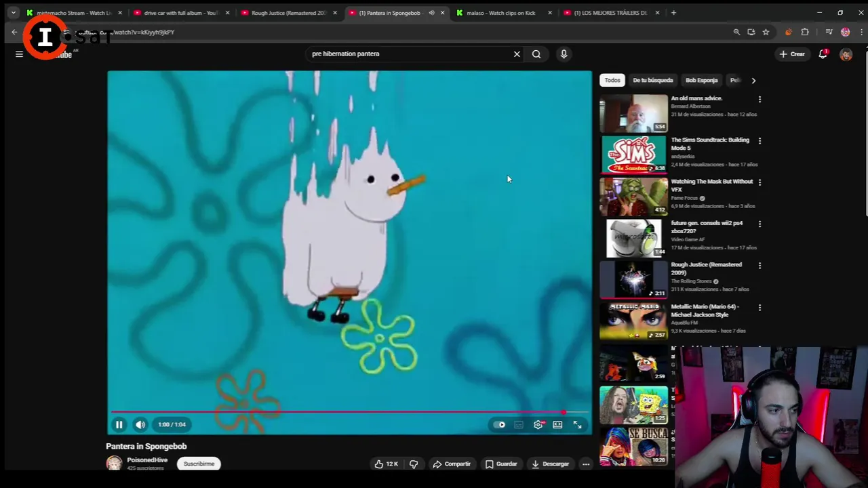Open the PoisonedHive channel name link
The height and width of the screenshot is (488, 868).
click(x=147, y=460)
